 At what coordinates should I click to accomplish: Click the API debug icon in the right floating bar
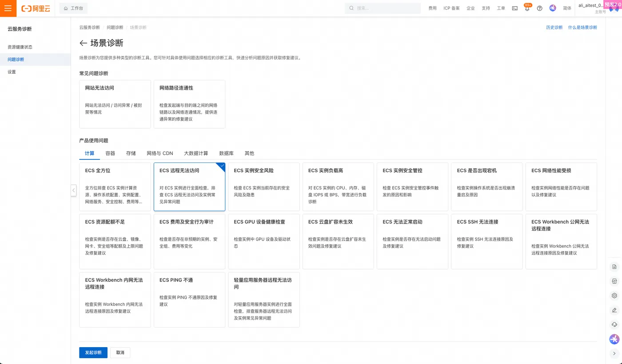pyautogui.click(x=614, y=281)
